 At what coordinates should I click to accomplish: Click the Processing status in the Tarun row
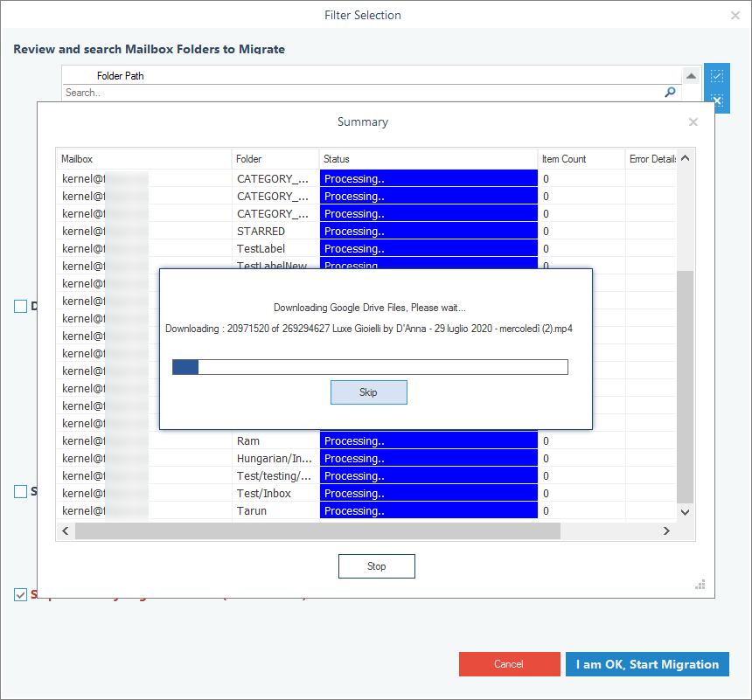(428, 511)
